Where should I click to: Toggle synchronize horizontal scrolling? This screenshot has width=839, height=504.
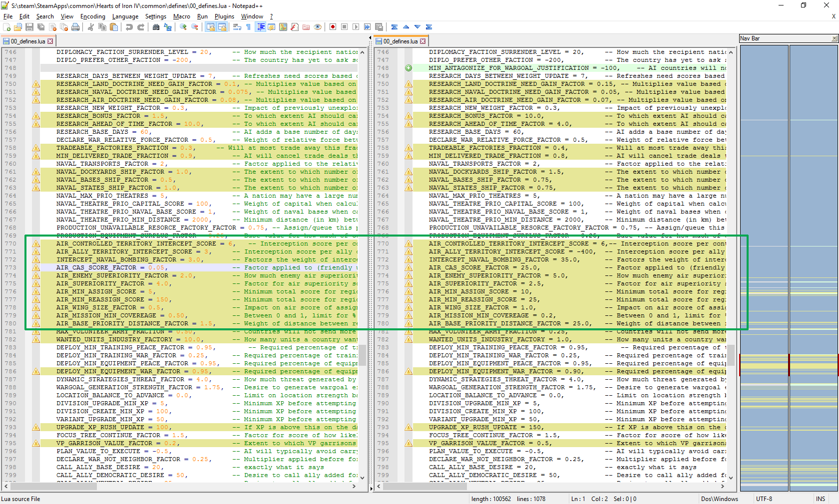(222, 27)
